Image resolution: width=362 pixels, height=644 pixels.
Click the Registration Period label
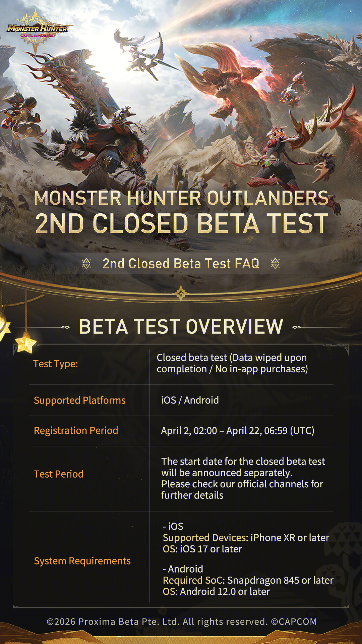(x=76, y=430)
